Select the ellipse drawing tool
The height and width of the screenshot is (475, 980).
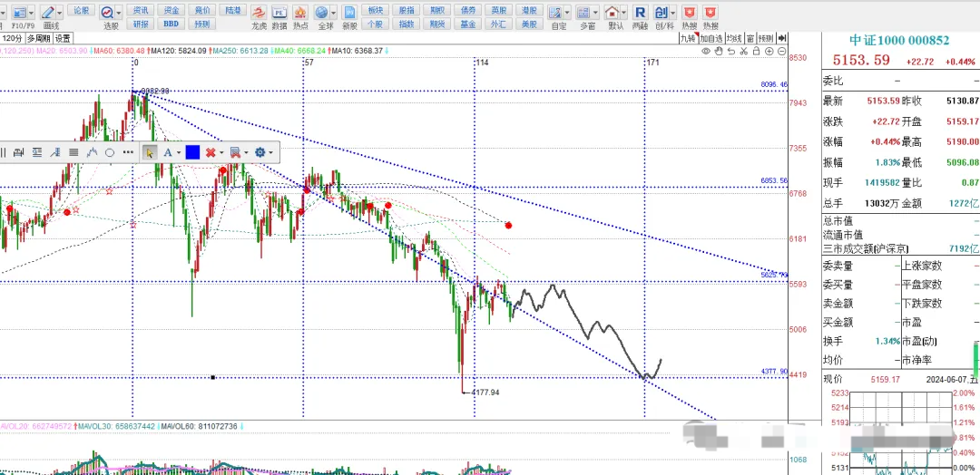click(110, 153)
